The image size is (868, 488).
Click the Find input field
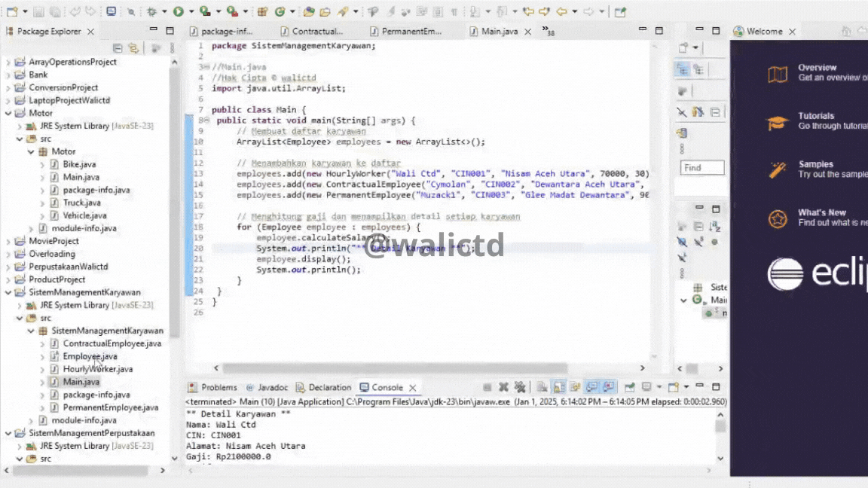(702, 168)
